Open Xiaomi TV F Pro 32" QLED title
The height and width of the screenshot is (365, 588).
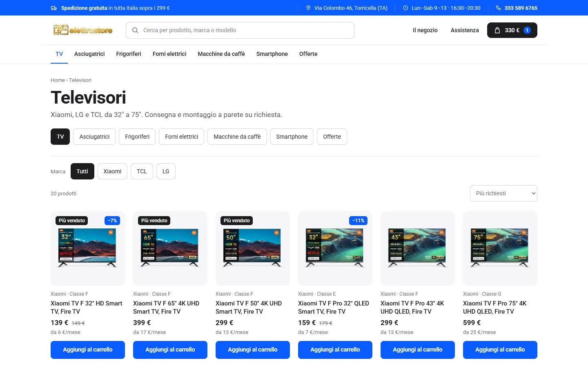pyautogui.click(x=334, y=307)
